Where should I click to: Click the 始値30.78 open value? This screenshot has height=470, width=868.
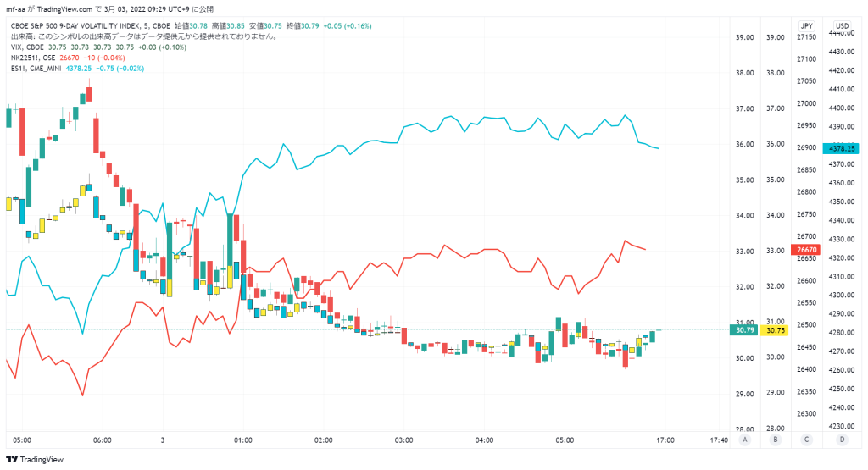click(x=191, y=26)
